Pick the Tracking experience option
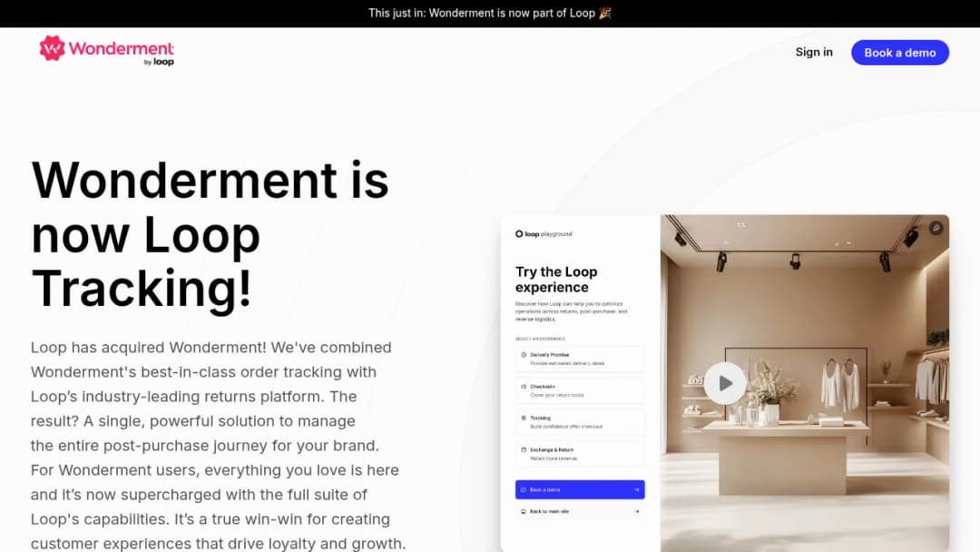This screenshot has height=552, width=980. (x=580, y=422)
